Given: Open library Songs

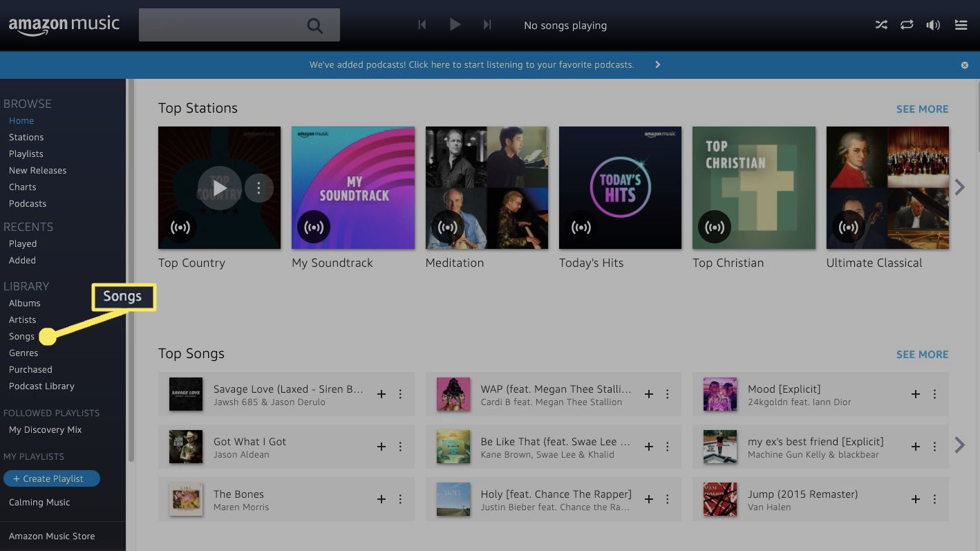Looking at the screenshot, I should click(x=22, y=336).
